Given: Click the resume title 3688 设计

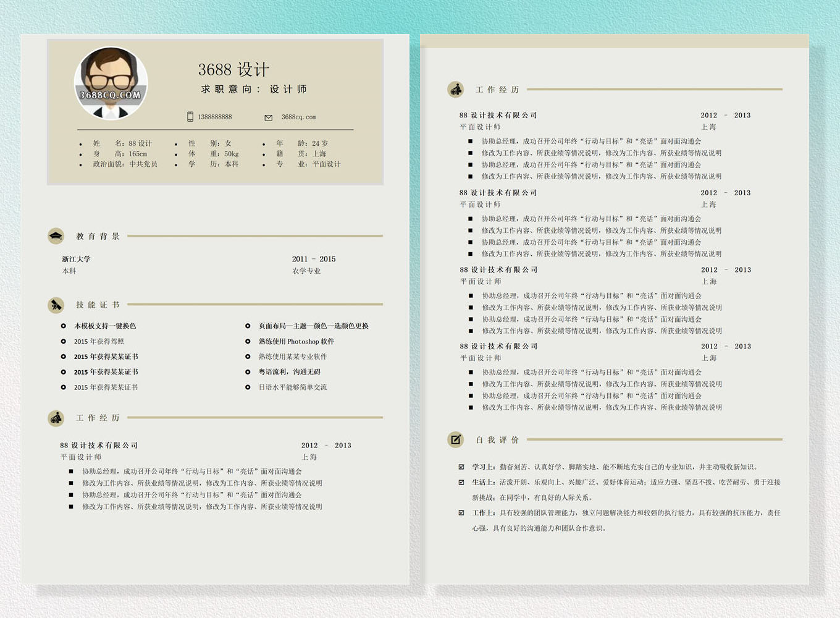Looking at the screenshot, I should tap(233, 69).
